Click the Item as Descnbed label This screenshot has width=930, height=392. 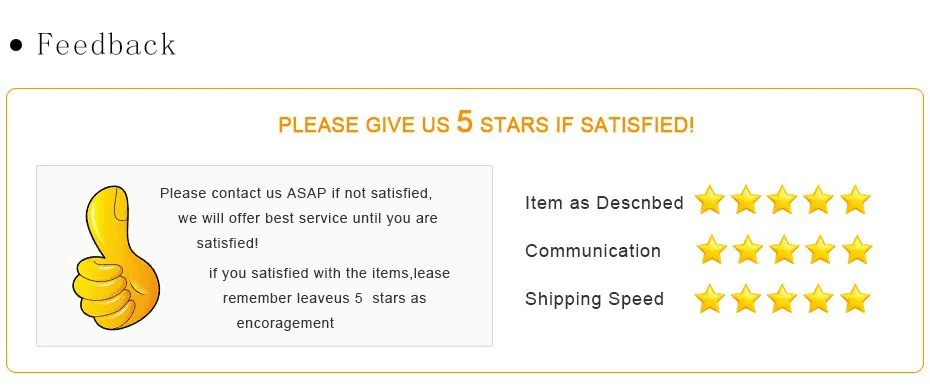tap(604, 203)
